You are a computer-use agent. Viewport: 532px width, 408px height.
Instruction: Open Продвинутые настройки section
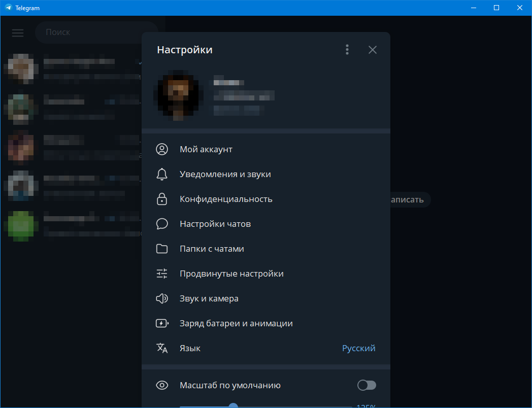click(x=265, y=274)
